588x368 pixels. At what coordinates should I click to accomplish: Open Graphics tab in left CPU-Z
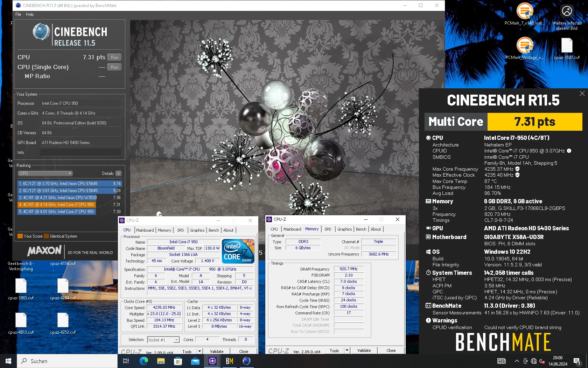pos(197,230)
